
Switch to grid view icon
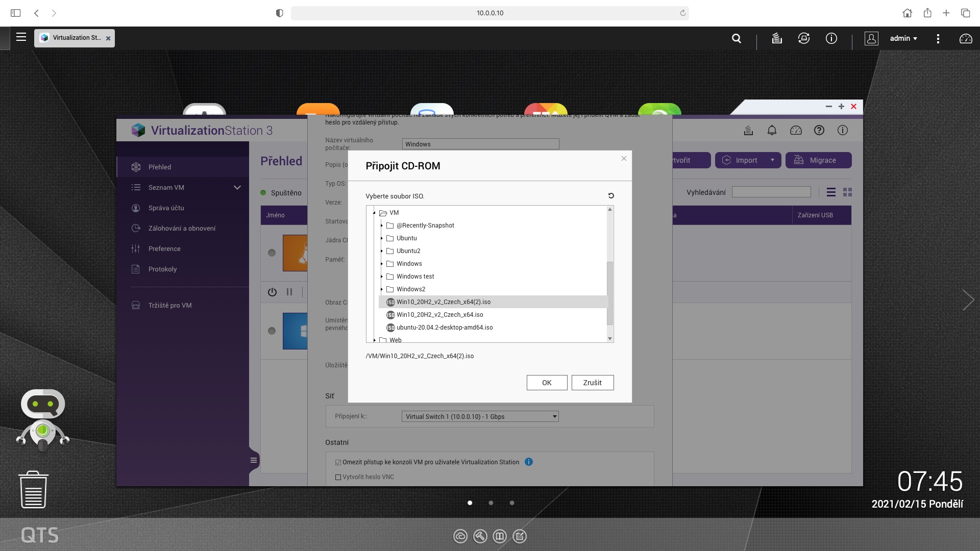point(848,192)
